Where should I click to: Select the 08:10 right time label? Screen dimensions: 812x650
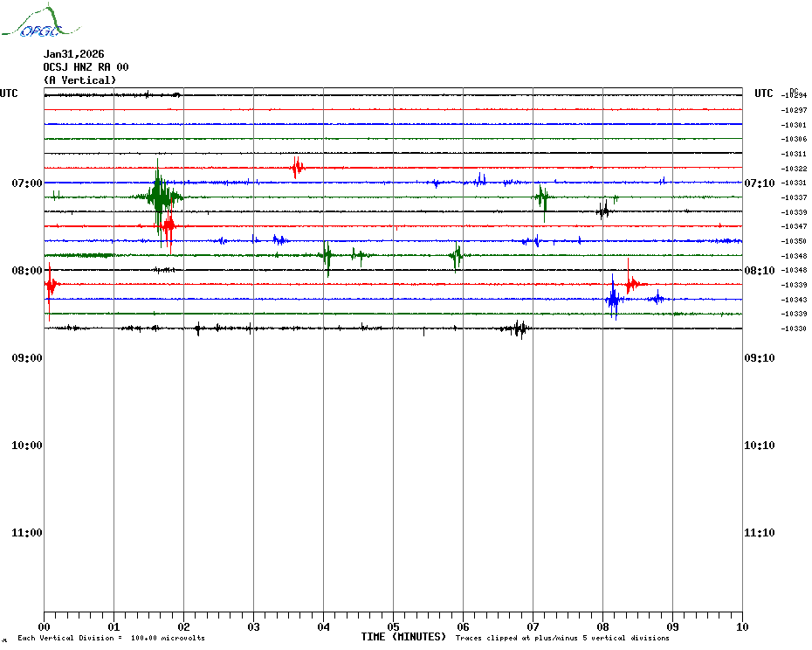(759, 270)
